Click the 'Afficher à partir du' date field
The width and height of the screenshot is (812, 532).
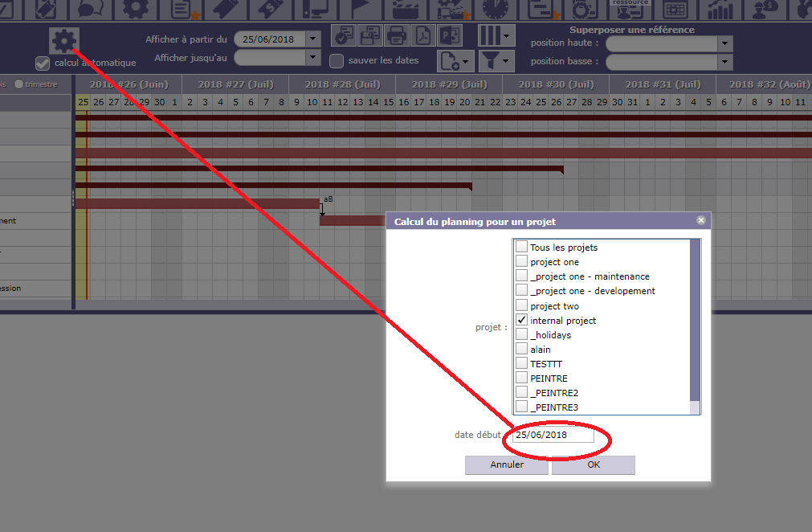[270, 39]
